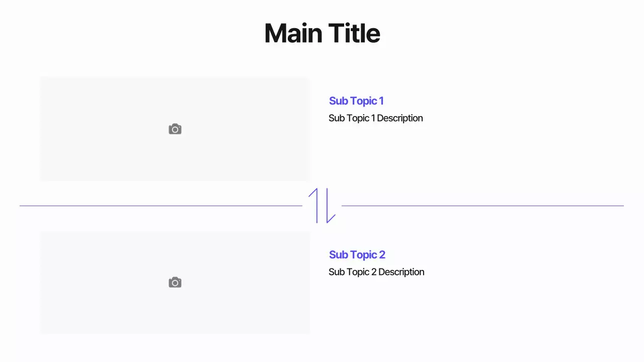Click the downward arrow of the swap icon
The width and height of the screenshot is (644, 362).
[328, 206]
